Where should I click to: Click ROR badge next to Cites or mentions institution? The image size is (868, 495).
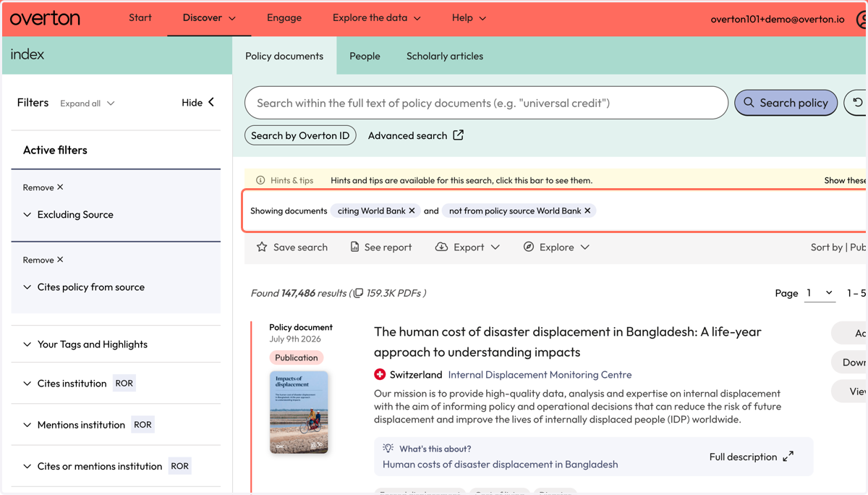tap(180, 466)
